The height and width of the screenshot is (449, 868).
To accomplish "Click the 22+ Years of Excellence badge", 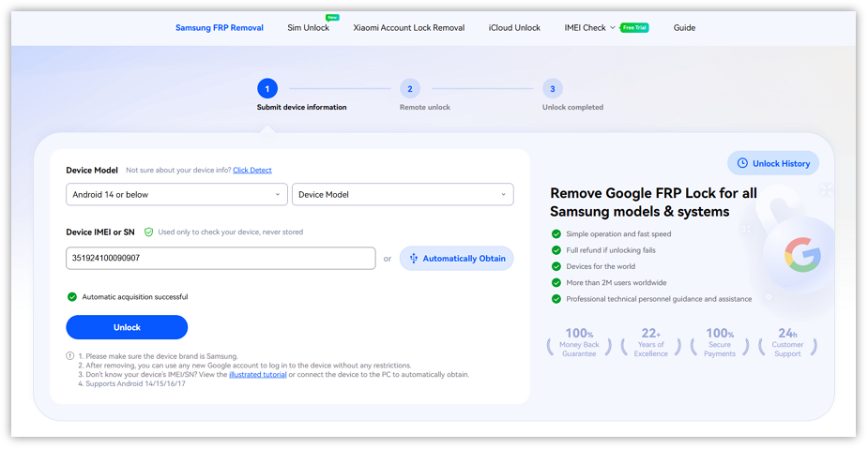I will pos(651,342).
